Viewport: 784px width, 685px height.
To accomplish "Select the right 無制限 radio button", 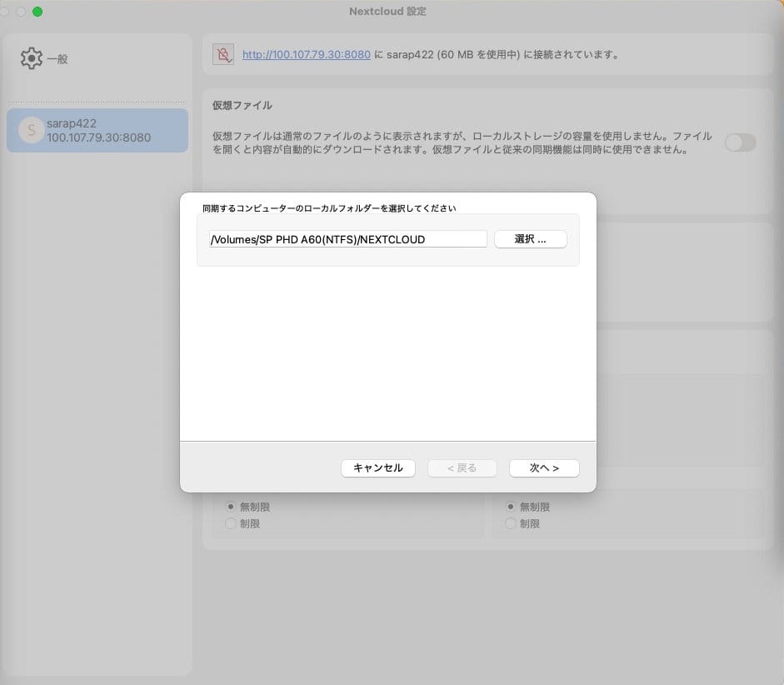I will pyautogui.click(x=511, y=507).
